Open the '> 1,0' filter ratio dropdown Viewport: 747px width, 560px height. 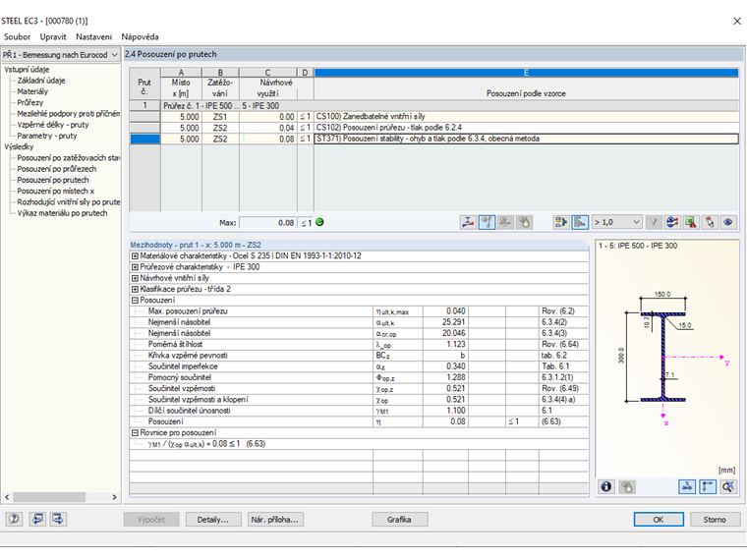tap(616, 222)
